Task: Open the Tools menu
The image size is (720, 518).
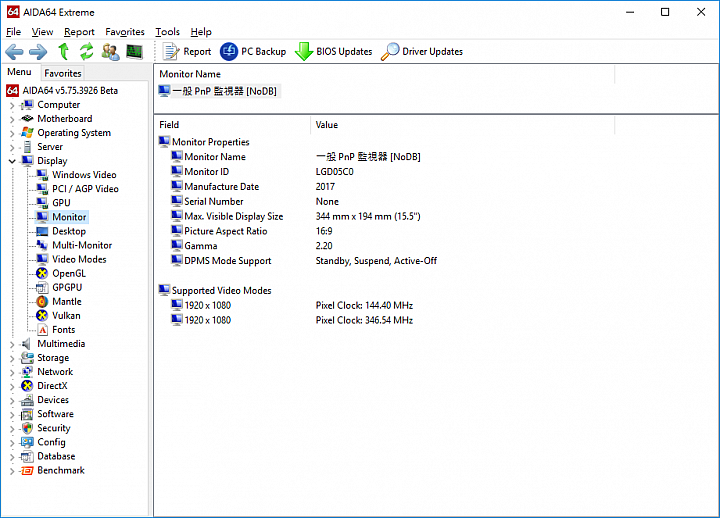Action: click(167, 32)
